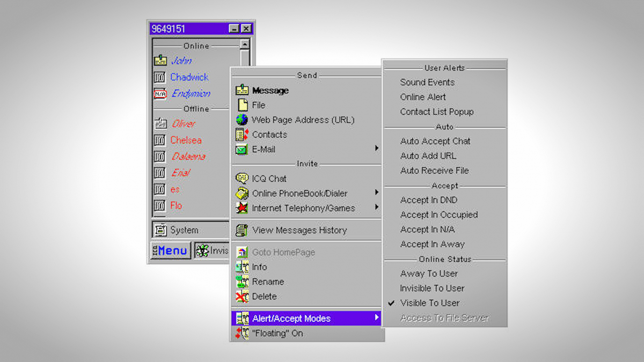The image size is (644, 362).
Task: Expand the E-Mail submenu arrow
Action: pos(377,149)
